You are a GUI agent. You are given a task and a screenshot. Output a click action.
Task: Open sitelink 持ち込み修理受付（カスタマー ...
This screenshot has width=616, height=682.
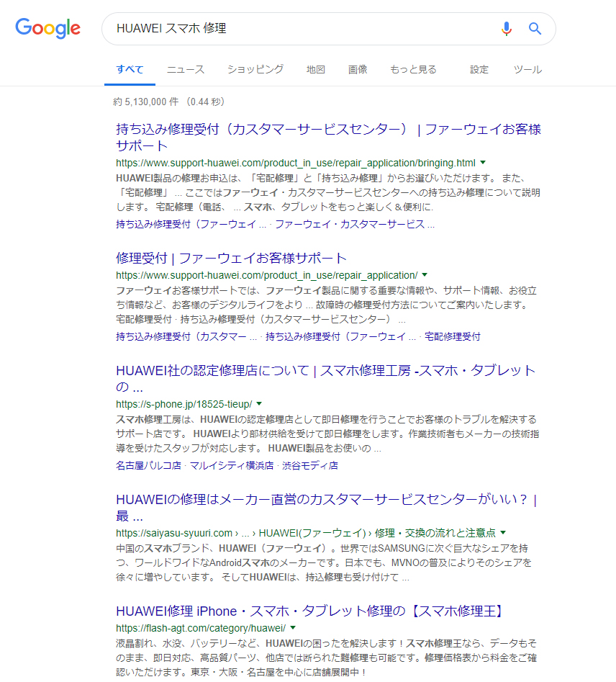186,336
